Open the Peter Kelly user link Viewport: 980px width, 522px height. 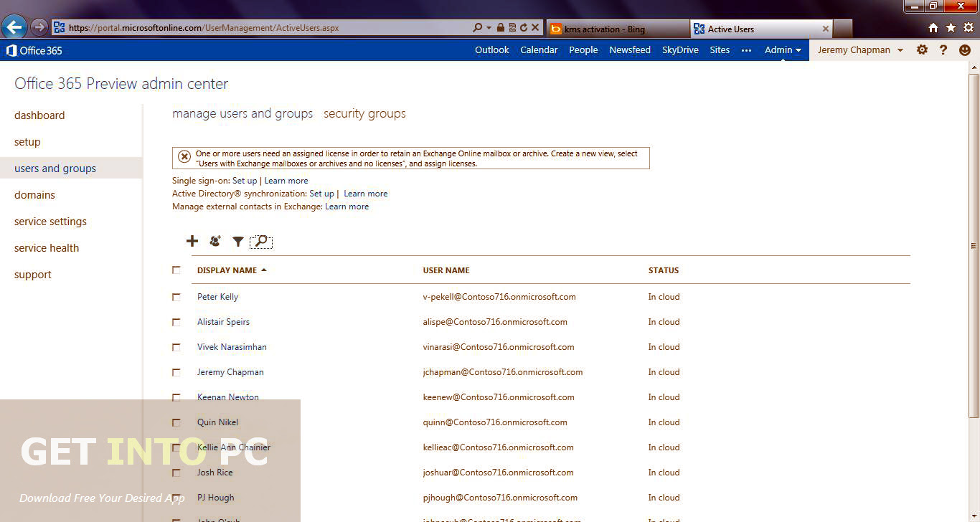[x=218, y=297]
